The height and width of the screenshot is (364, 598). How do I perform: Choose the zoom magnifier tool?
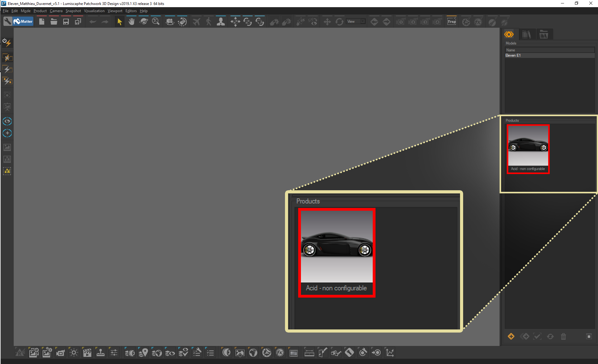tap(156, 21)
